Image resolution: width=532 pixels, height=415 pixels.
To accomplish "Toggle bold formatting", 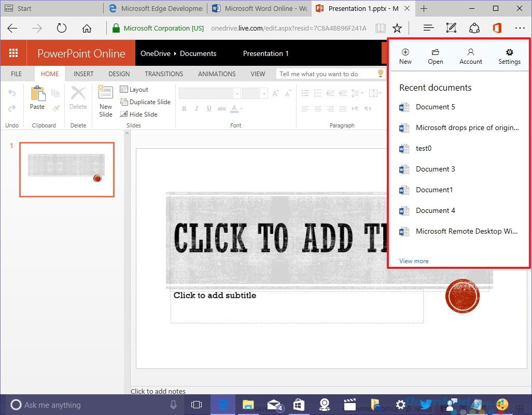I will tap(184, 109).
